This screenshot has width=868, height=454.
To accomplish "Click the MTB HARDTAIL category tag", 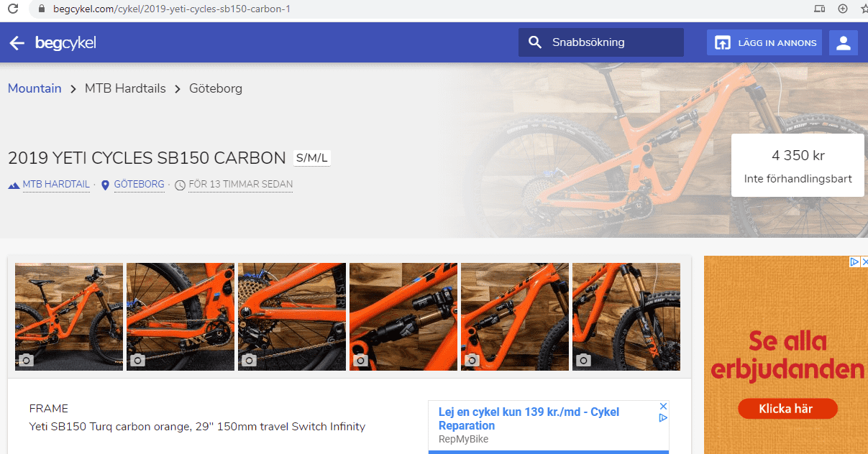I will tap(56, 185).
